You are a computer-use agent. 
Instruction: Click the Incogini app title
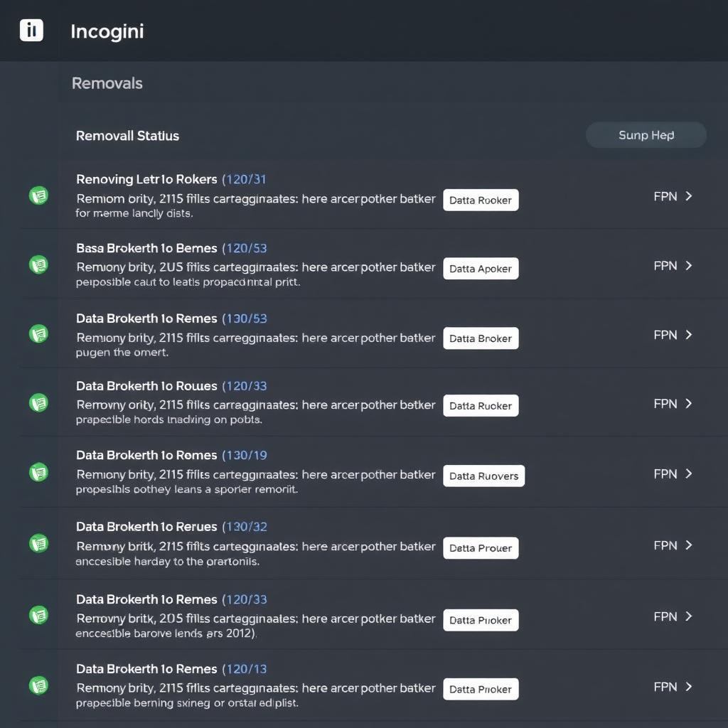click(x=107, y=31)
